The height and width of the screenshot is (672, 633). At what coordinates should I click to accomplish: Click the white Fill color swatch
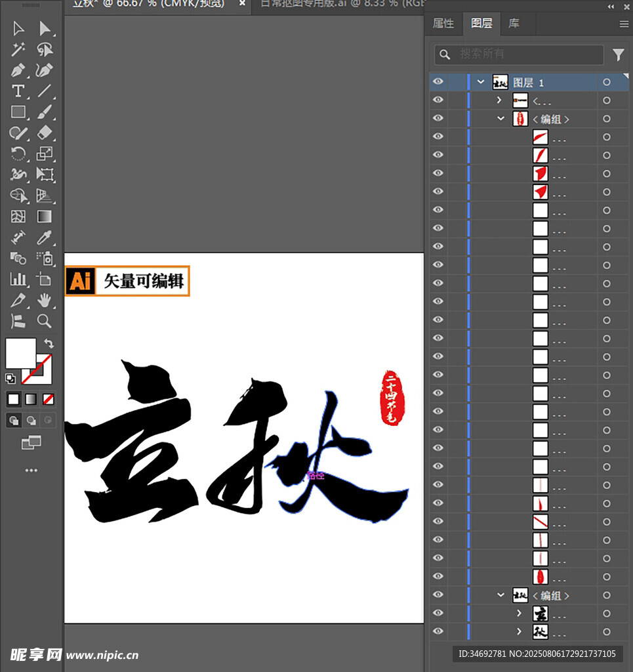pos(20,353)
